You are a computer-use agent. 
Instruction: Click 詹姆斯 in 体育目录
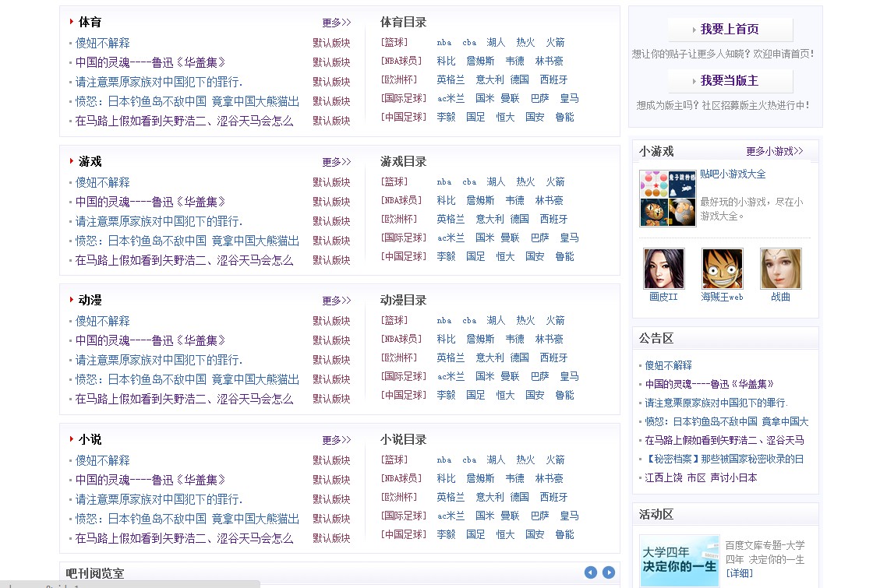point(480,61)
